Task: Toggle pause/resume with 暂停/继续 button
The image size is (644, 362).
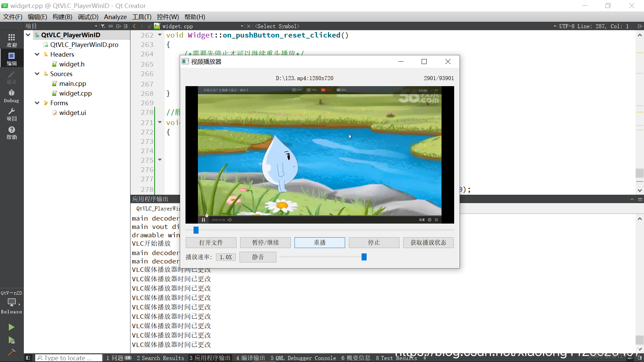Action: (x=265, y=242)
